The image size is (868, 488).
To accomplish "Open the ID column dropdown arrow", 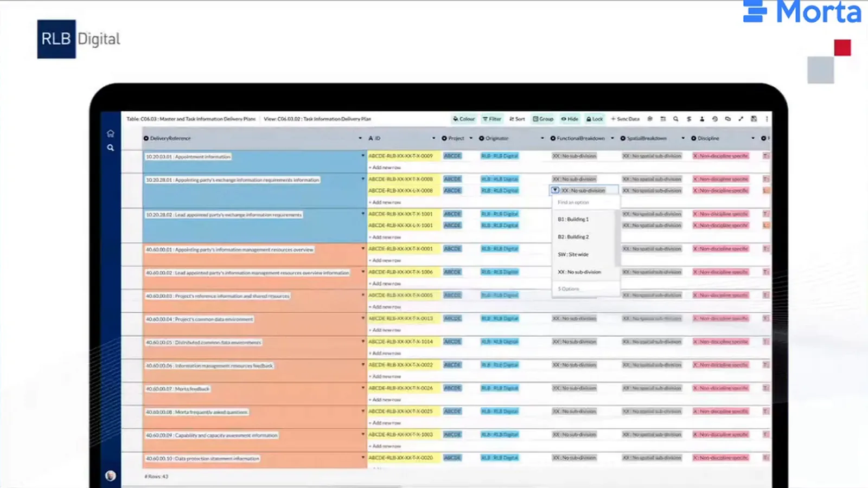I will (433, 138).
